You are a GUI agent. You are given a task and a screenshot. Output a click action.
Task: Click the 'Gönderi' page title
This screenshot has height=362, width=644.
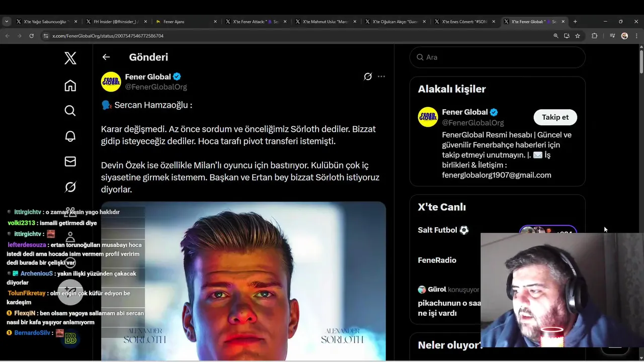[x=148, y=57]
